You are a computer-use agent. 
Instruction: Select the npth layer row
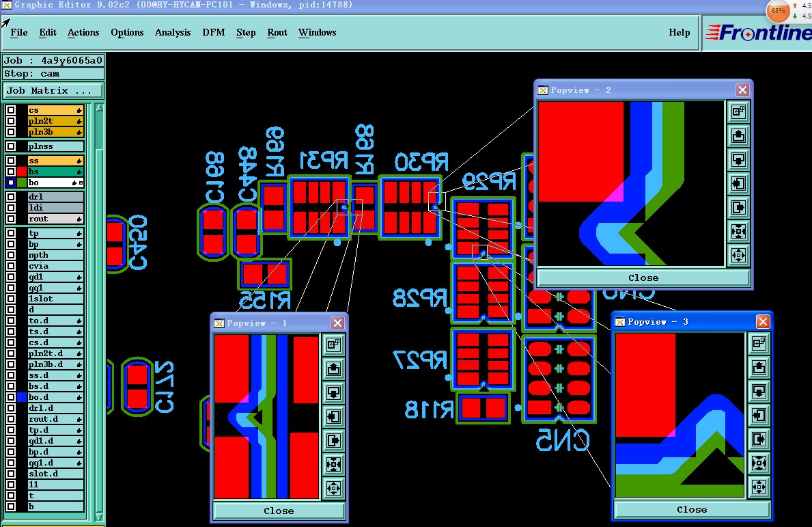coord(56,255)
